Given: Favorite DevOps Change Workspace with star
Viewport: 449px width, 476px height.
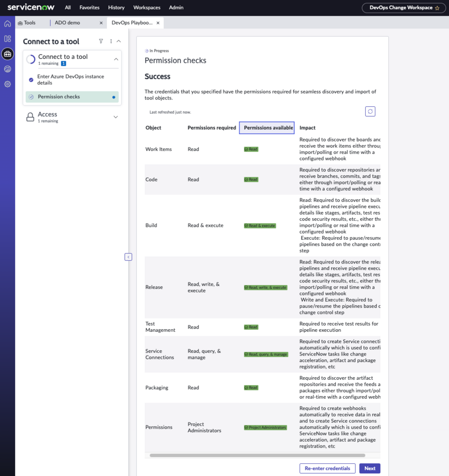Looking at the screenshot, I should click(x=437, y=8).
